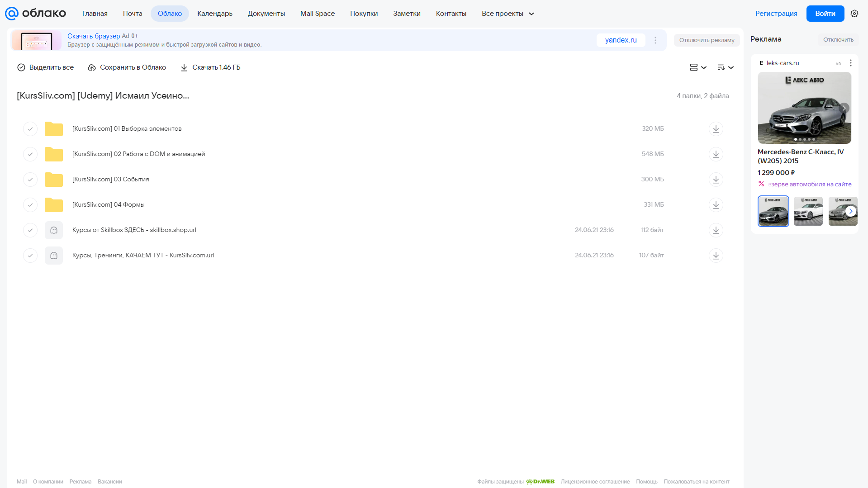Screen dimensions: 868x488
Task: Click Сохранить в Облако
Action: (127, 67)
